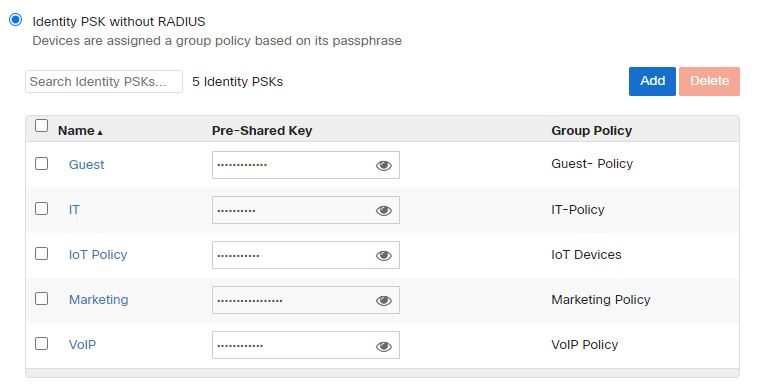Select the Guest row checkbox

pyautogui.click(x=42, y=163)
